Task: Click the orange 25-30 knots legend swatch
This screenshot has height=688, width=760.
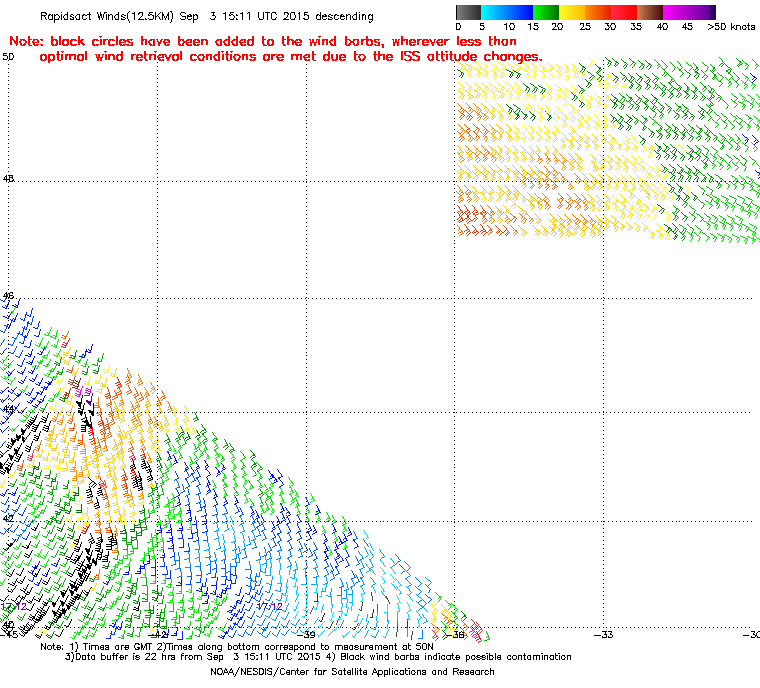Action: (598, 12)
